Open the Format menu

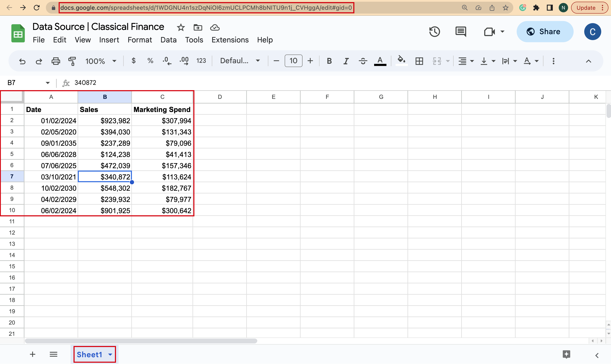tap(140, 40)
